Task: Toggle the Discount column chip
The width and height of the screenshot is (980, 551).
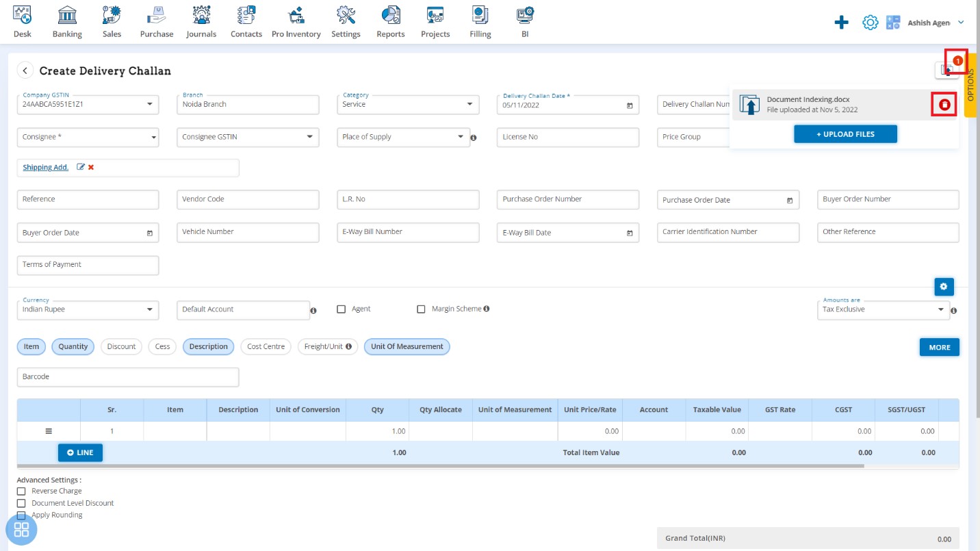Action: (121, 346)
